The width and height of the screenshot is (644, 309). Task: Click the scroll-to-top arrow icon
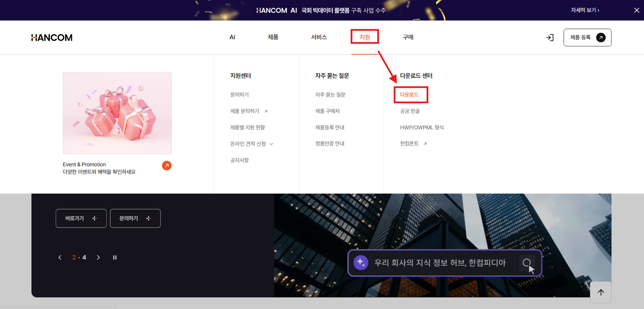click(x=600, y=292)
